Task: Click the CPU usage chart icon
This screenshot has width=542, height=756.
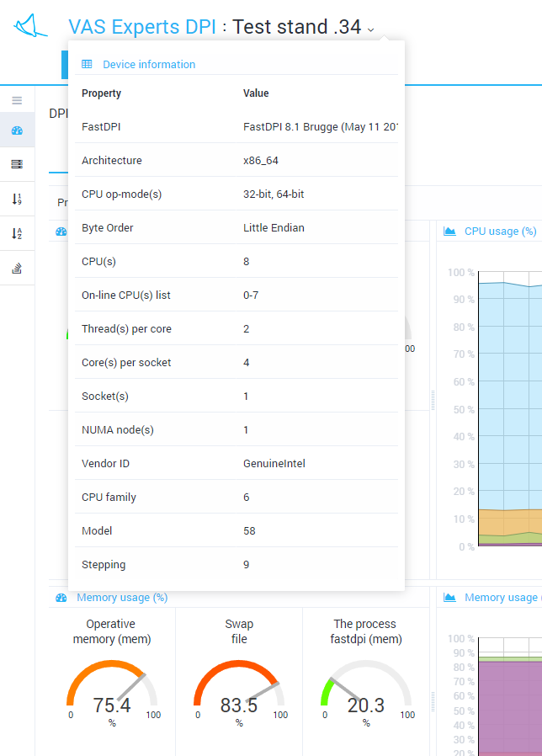Action: point(449,231)
